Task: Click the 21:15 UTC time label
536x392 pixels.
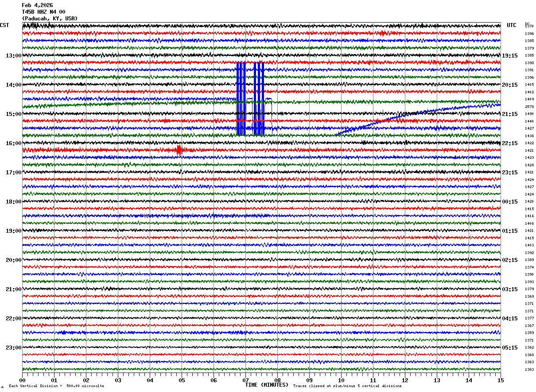Action: (x=510, y=114)
